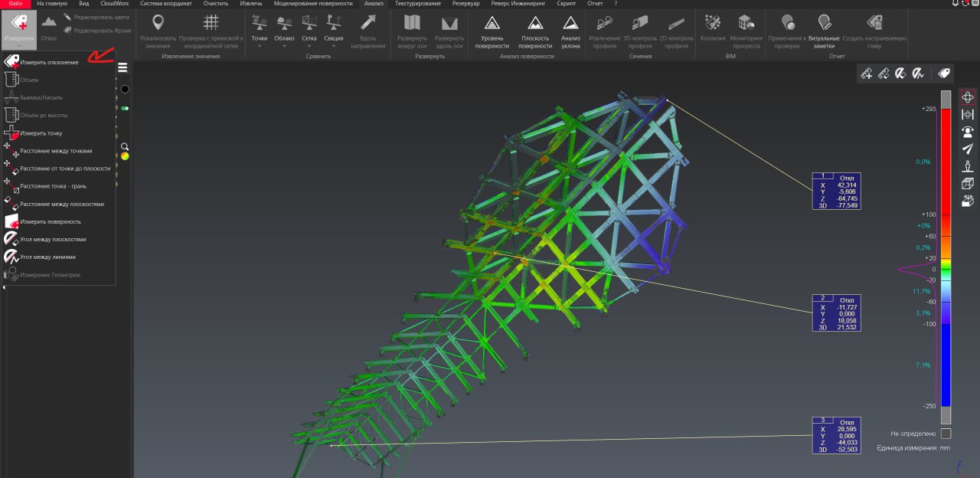Switch to Текстурирование ribbon tab
Viewport: 980px width, 478px height.
coord(418,4)
